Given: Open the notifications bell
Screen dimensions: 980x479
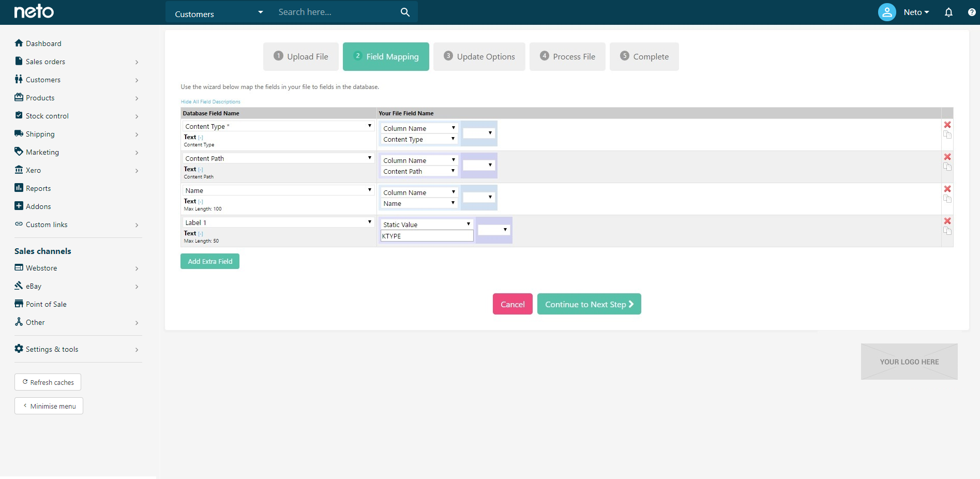Looking at the screenshot, I should (948, 12).
